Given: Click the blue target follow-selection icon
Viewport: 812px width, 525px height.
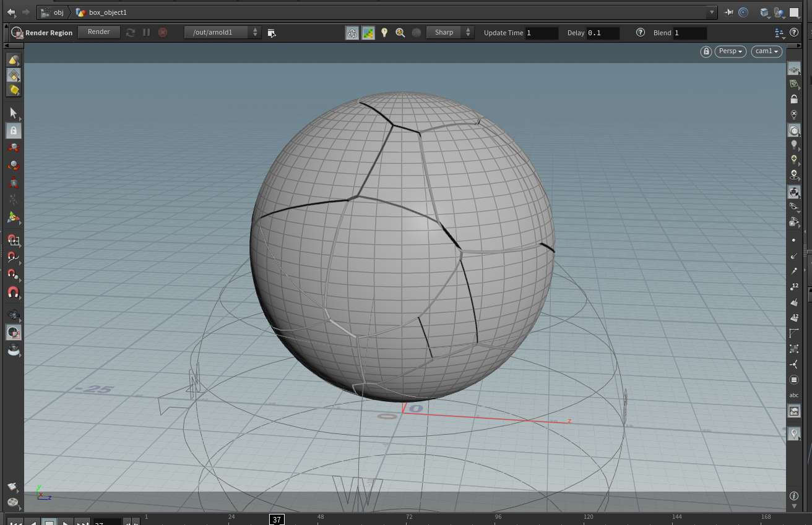Looking at the screenshot, I should [743, 12].
